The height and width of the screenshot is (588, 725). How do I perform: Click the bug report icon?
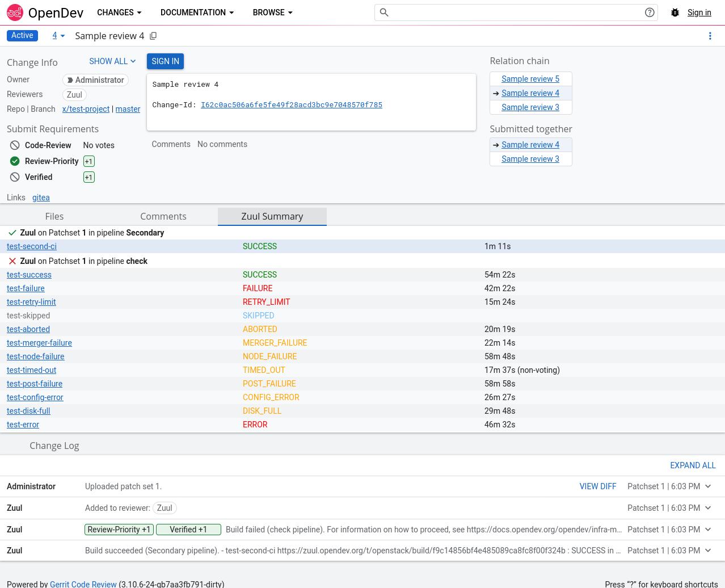point(675,12)
